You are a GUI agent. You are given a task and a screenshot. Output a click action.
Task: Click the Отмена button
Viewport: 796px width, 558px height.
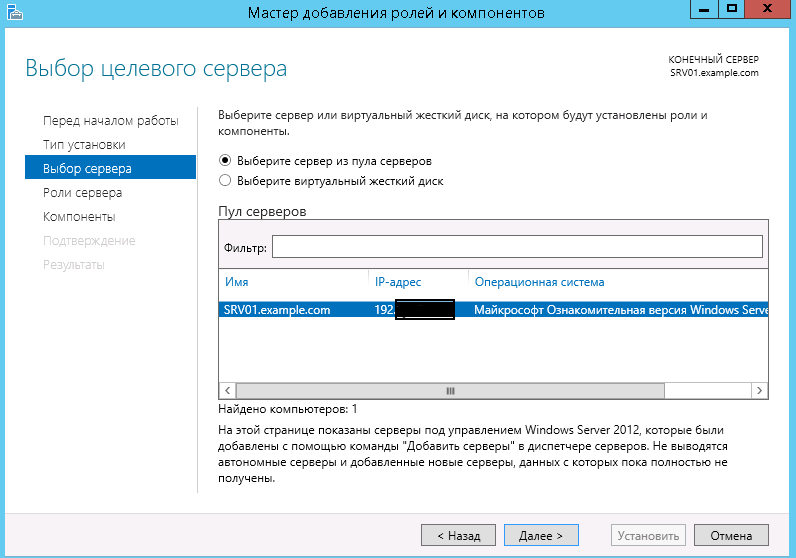731,535
